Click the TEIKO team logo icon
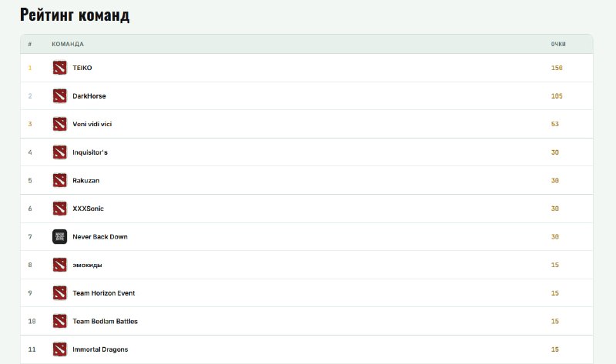 [60, 68]
